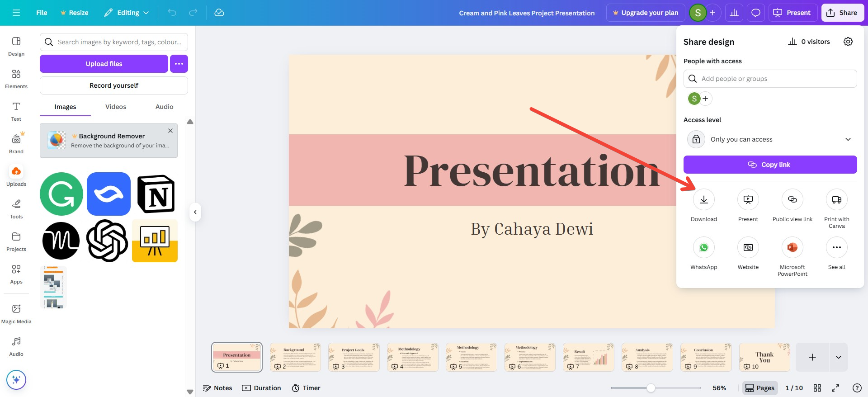Open the Uploads sidebar panel
Viewport: 868px width, 397px height.
click(16, 177)
